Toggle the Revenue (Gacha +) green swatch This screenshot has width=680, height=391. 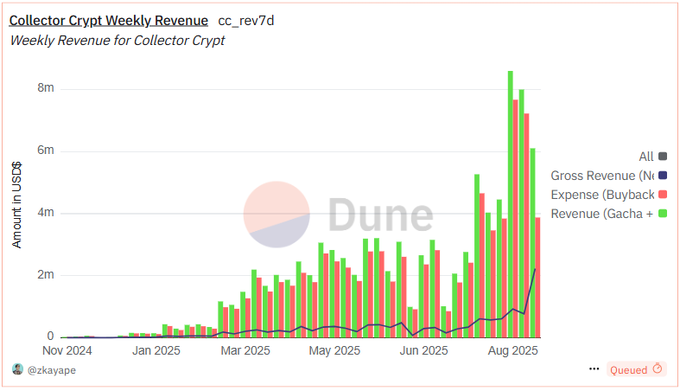point(663,213)
